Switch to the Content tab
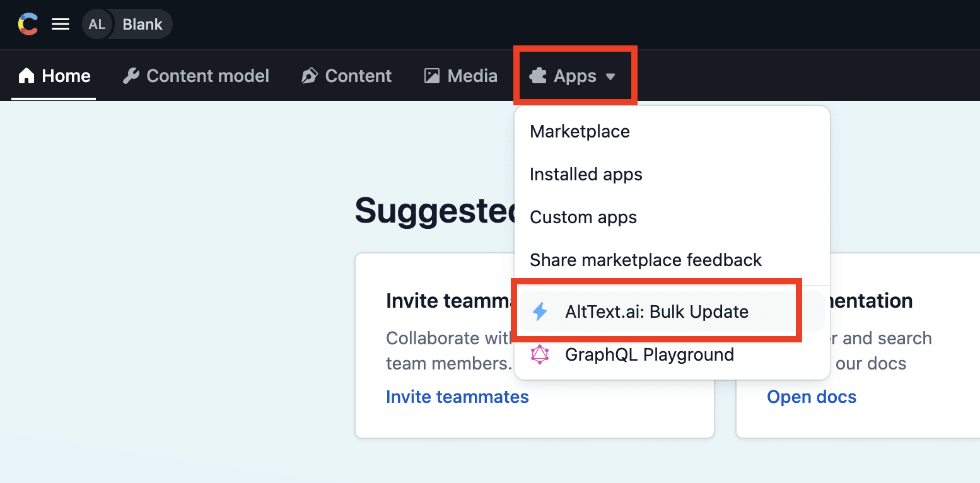Viewport: 980px width, 483px height. point(347,76)
